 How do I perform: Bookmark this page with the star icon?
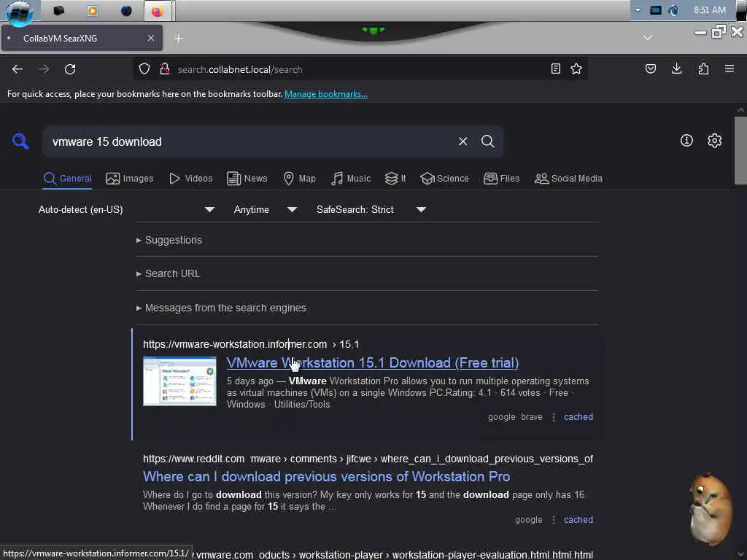point(576,69)
